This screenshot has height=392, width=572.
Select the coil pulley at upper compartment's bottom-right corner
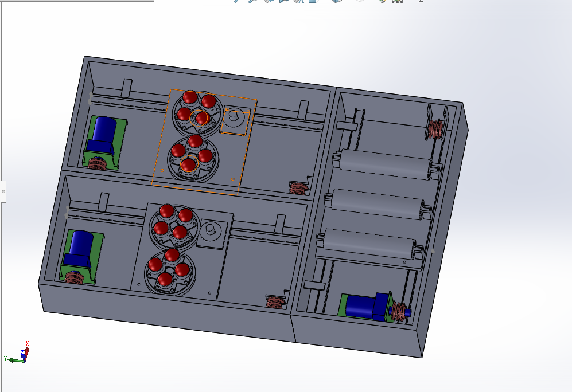pyautogui.click(x=298, y=188)
